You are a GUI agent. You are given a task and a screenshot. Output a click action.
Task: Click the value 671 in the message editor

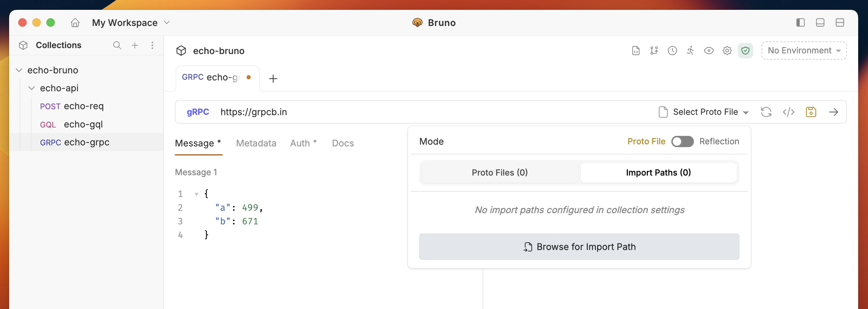click(x=250, y=221)
